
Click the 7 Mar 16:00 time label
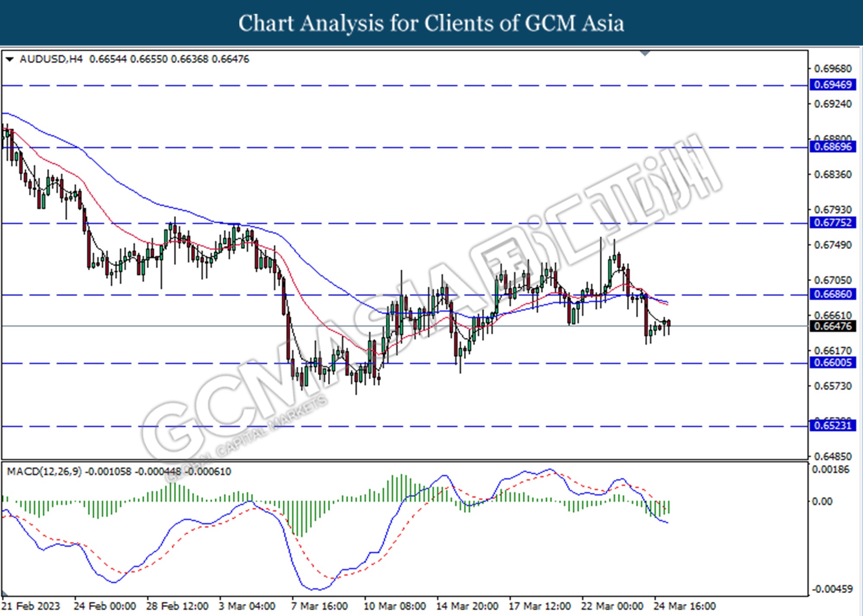click(x=319, y=606)
